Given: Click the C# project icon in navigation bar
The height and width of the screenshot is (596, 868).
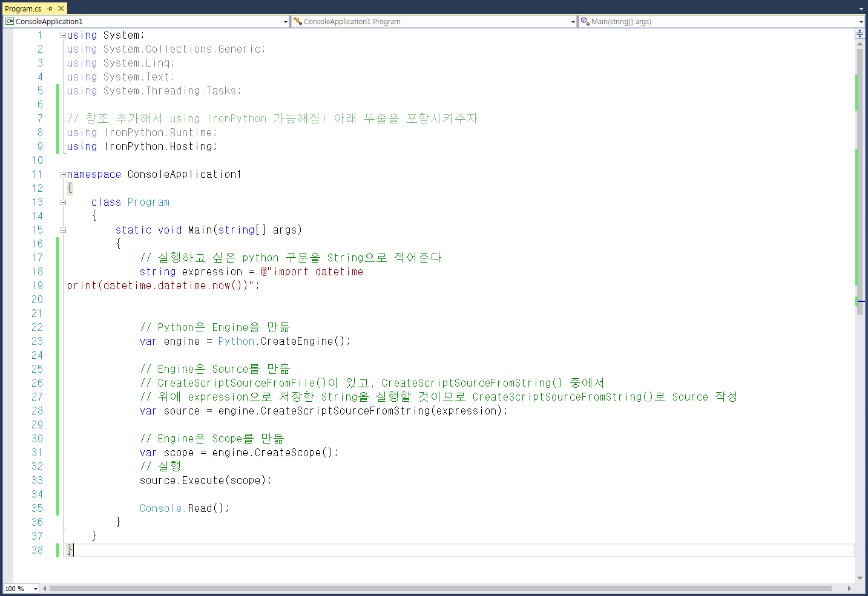Looking at the screenshot, I should click(9, 21).
